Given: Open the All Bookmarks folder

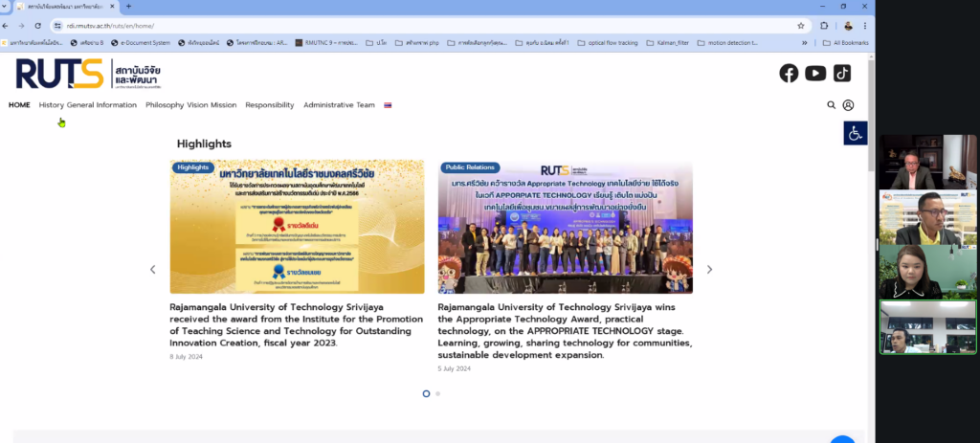Looking at the screenshot, I should point(846,43).
